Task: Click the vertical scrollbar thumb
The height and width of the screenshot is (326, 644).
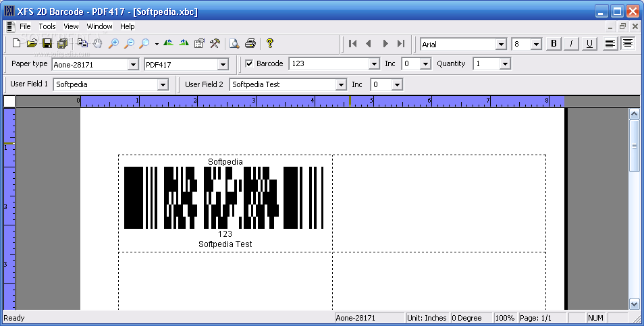Action: (634, 146)
